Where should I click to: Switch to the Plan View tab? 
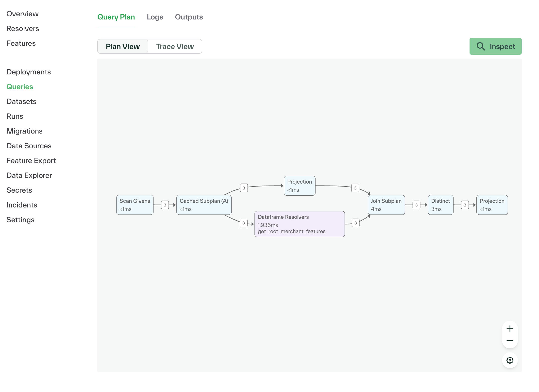(x=123, y=46)
